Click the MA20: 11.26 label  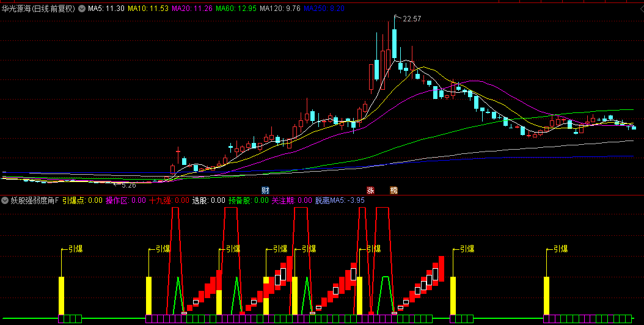(x=192, y=8)
